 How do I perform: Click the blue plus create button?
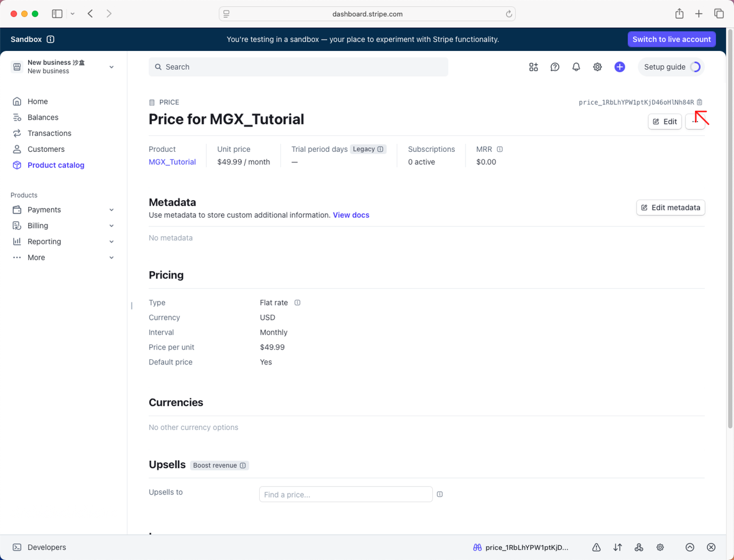coord(619,67)
